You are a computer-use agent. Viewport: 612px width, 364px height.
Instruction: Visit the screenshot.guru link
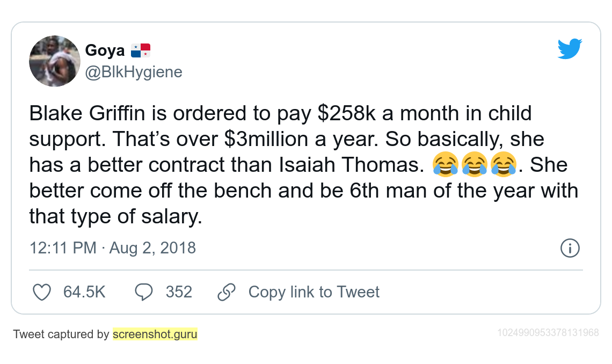155,334
